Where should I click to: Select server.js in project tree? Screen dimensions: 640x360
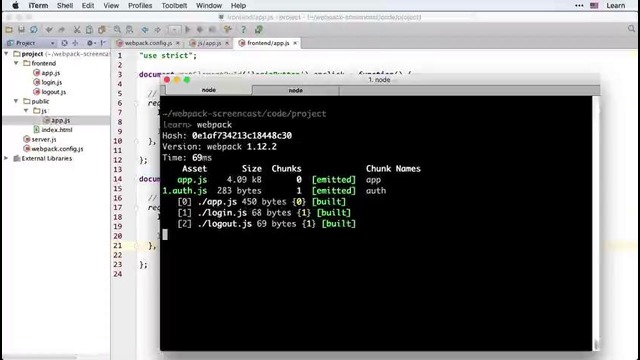[40, 139]
